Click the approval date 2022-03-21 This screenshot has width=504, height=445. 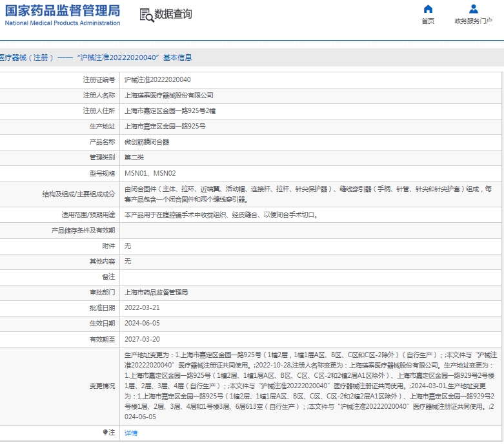click(142, 307)
